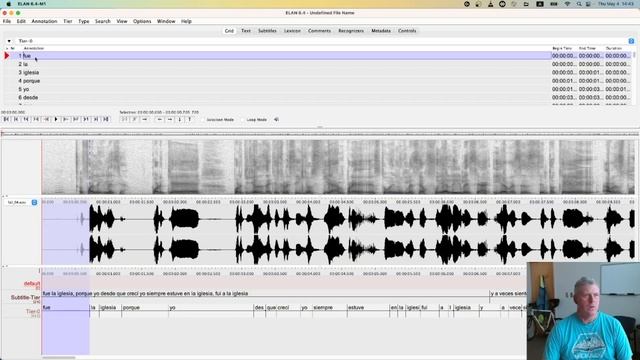Select the long Subtitle-Tier annotation starting 'fue la iglesia'
The image size is (640, 360).
click(265, 293)
